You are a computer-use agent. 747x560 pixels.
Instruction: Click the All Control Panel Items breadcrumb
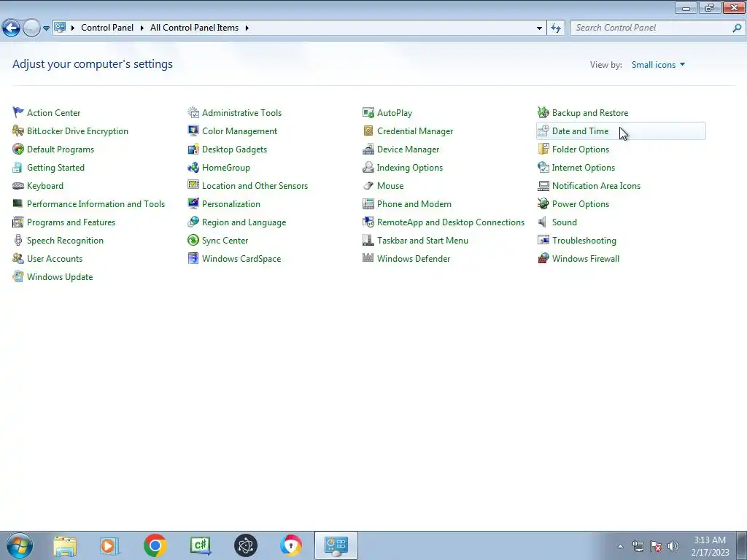pos(194,28)
